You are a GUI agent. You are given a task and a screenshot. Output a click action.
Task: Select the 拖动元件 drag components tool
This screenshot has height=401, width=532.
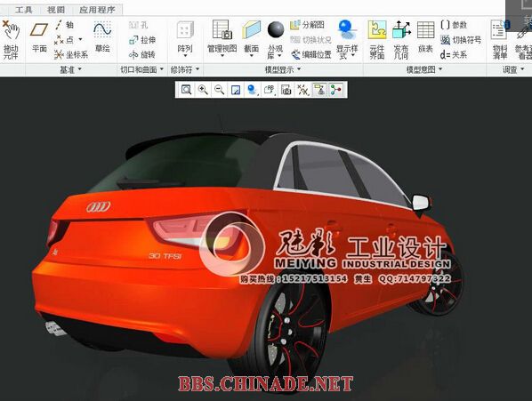(x=10, y=40)
